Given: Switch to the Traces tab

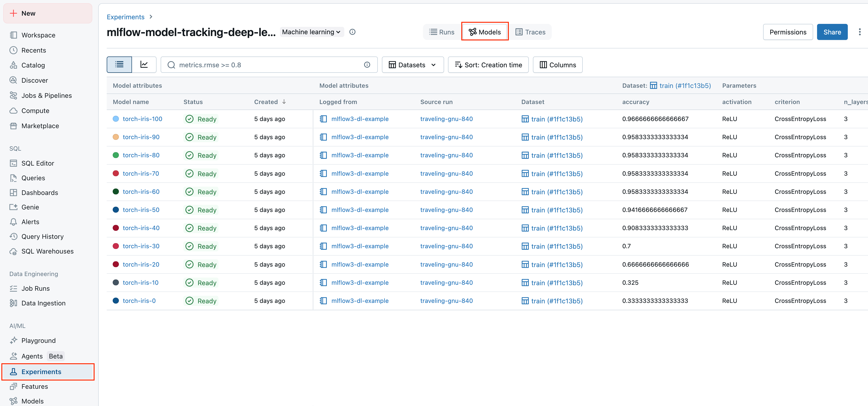Looking at the screenshot, I should pos(530,32).
